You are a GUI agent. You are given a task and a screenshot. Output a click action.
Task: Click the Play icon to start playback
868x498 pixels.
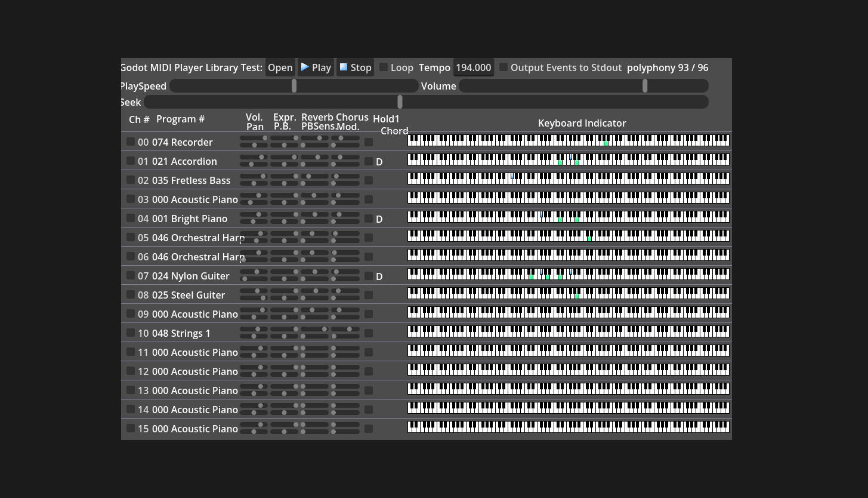tap(304, 67)
